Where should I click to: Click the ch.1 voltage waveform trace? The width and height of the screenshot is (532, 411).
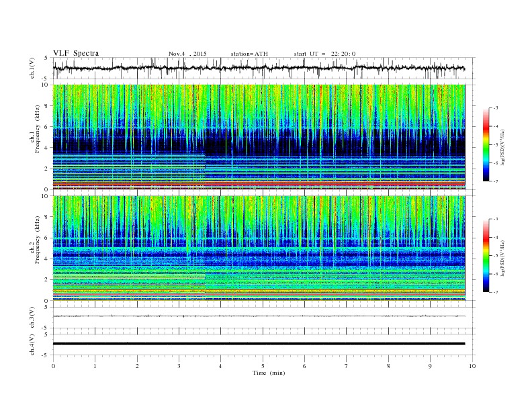(x=259, y=68)
